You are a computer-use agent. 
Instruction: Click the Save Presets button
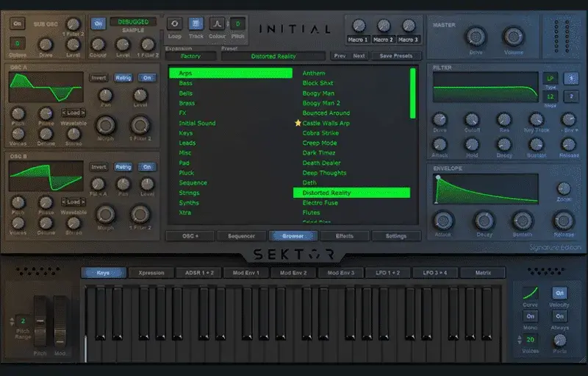pyautogui.click(x=396, y=56)
